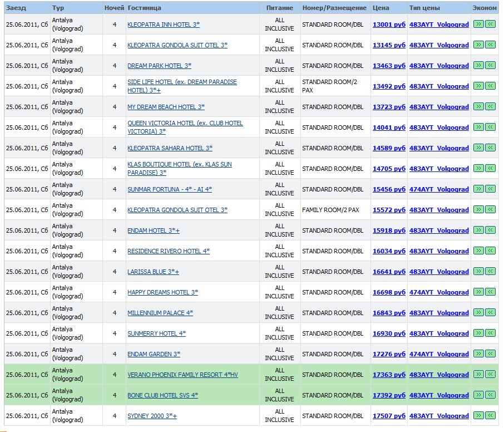Click the >> icon next to Residence Rivero Hotel
Image resolution: width=504 pixels, height=432 pixels.
click(478, 251)
